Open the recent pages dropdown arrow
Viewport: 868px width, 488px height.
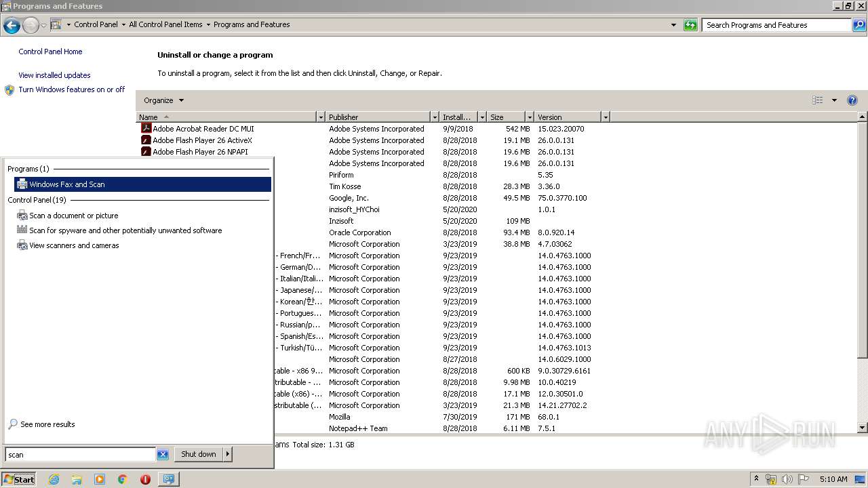tap(43, 26)
